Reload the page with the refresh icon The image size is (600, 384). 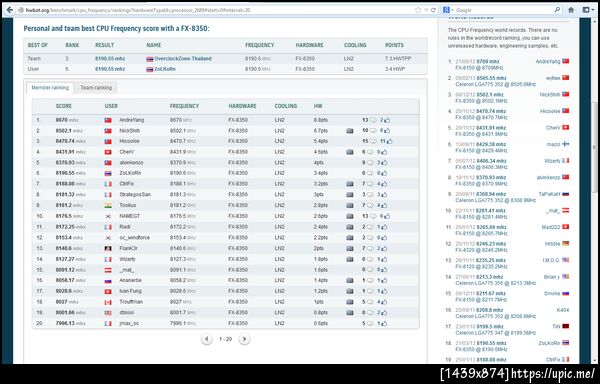click(x=433, y=10)
